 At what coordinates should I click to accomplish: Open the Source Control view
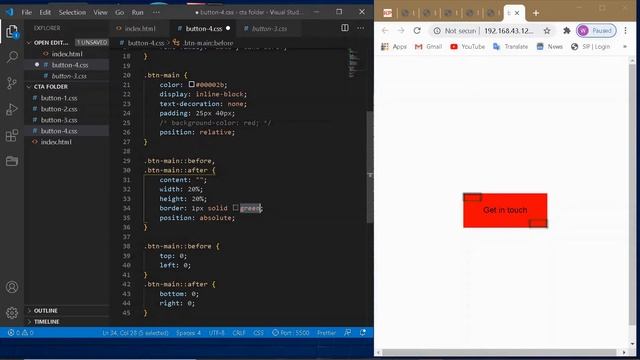coord(12,83)
